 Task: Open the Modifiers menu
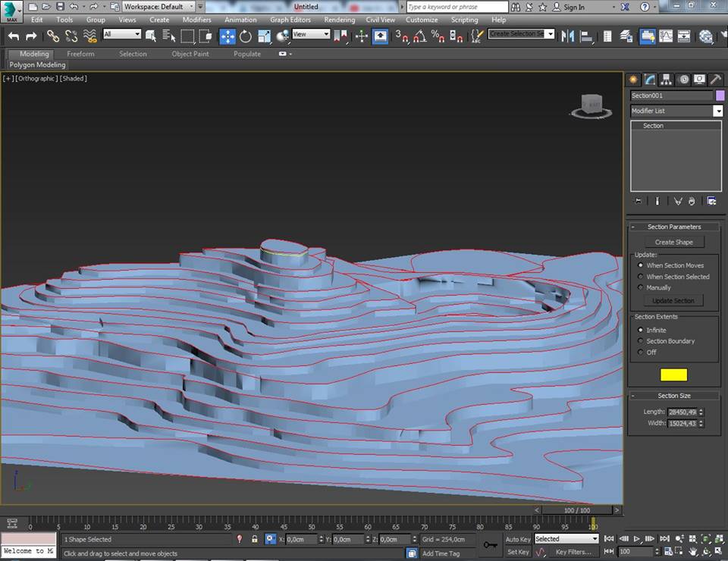[196, 20]
